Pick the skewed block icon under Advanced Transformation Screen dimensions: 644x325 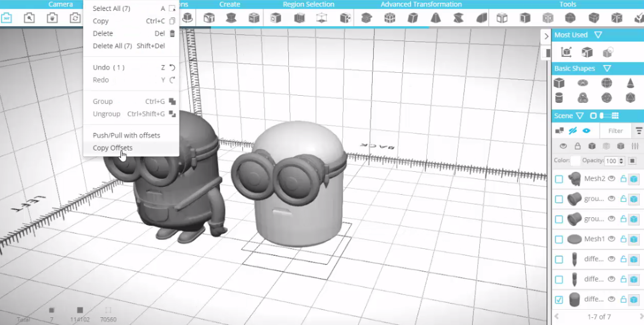[413, 18]
